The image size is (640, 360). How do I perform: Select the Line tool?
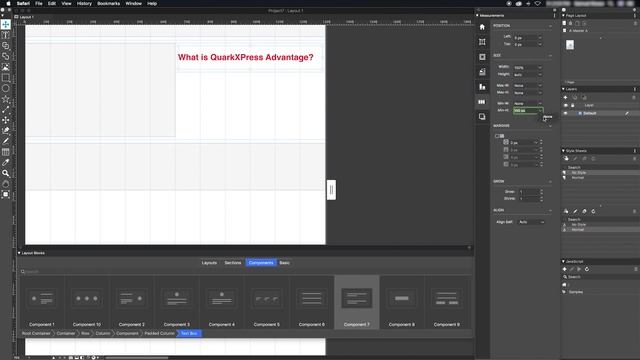[x=6, y=109]
